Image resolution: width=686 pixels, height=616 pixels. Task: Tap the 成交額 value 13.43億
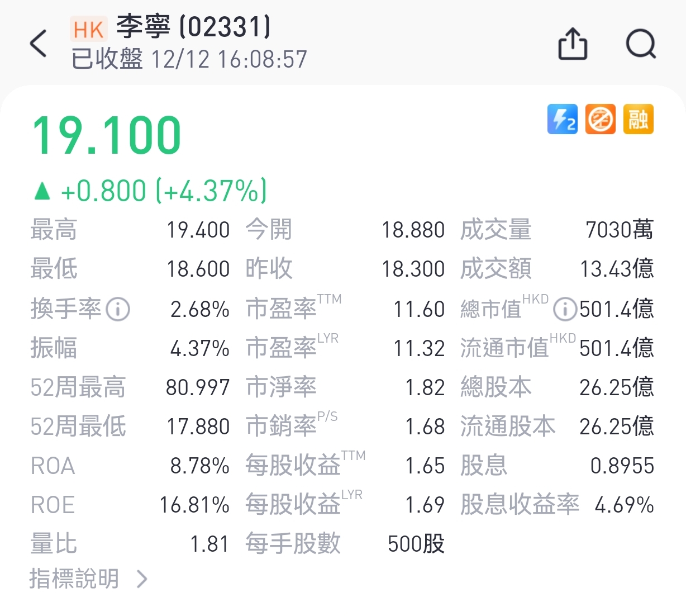617,269
